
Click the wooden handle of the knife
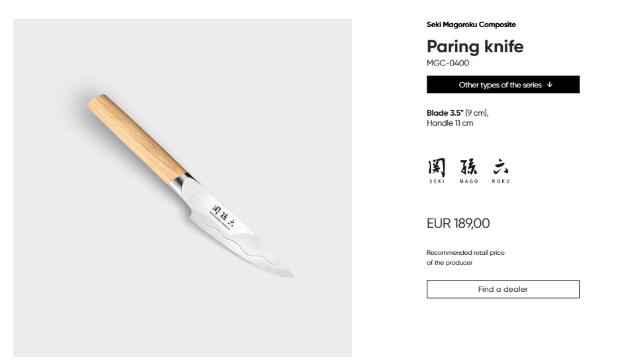click(136, 135)
